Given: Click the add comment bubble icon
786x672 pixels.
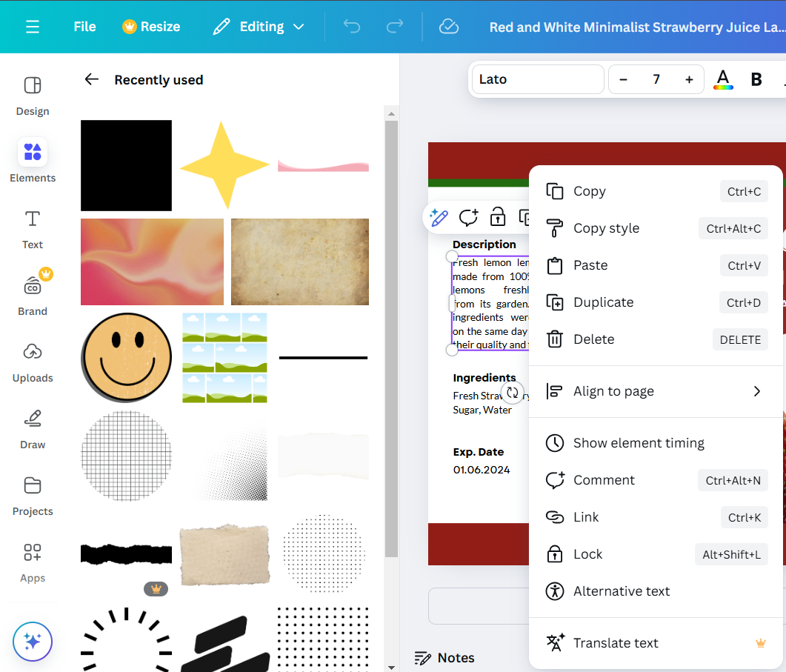Looking at the screenshot, I should coord(469,218).
